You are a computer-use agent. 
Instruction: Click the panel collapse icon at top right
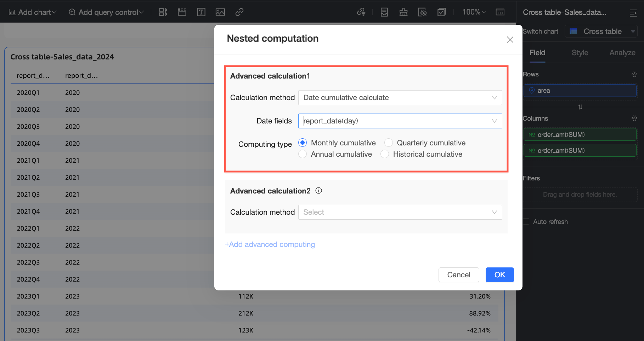(x=633, y=13)
